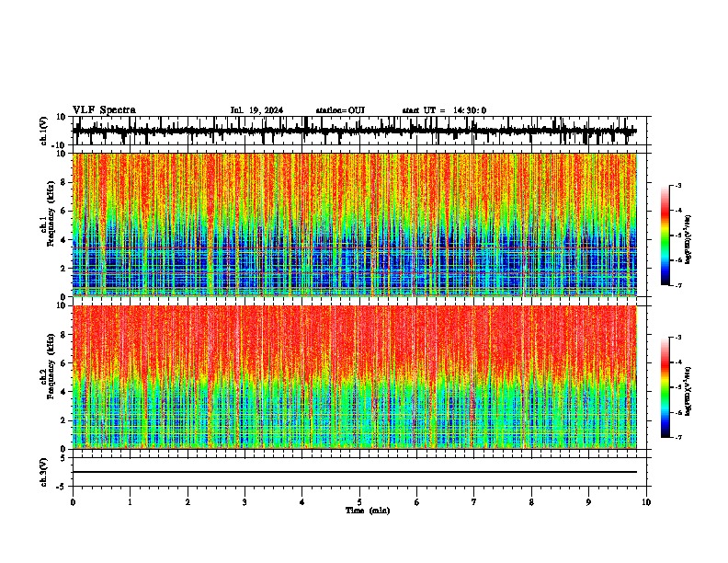Click the '6' kHz tick on ch.2 spectrogram axis

64,363
